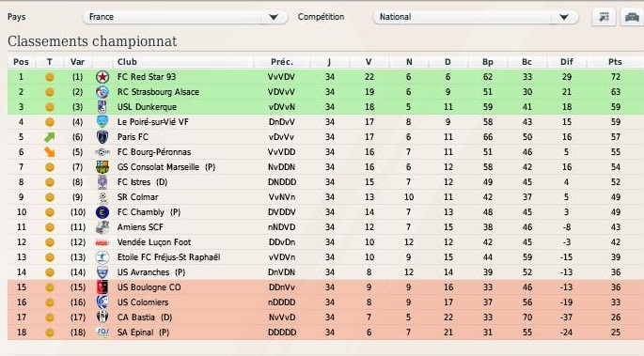Click the FC Red Star 93 club crest

tap(102, 77)
